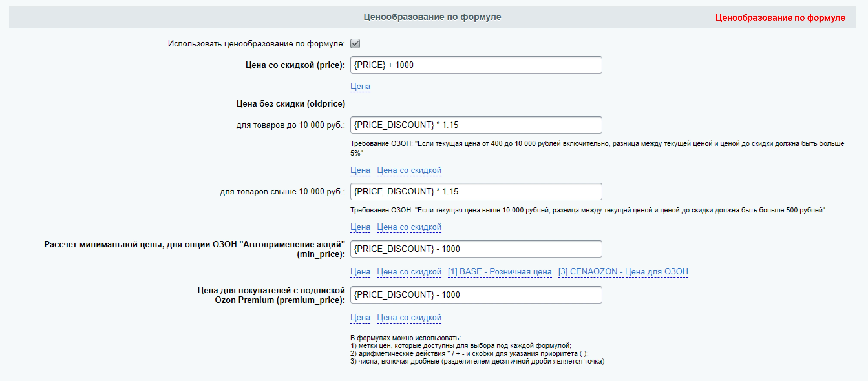Insert Цена со скидкой tag under min_price formula
Screen dimensions: 868x381
click(409, 272)
